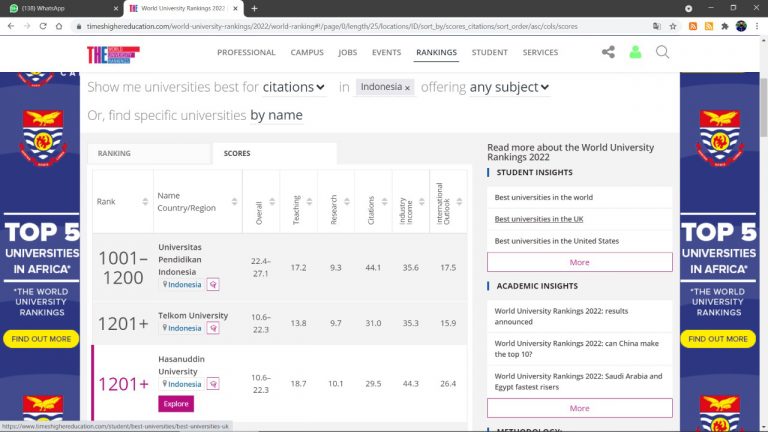Open Telkom University page

193,315
